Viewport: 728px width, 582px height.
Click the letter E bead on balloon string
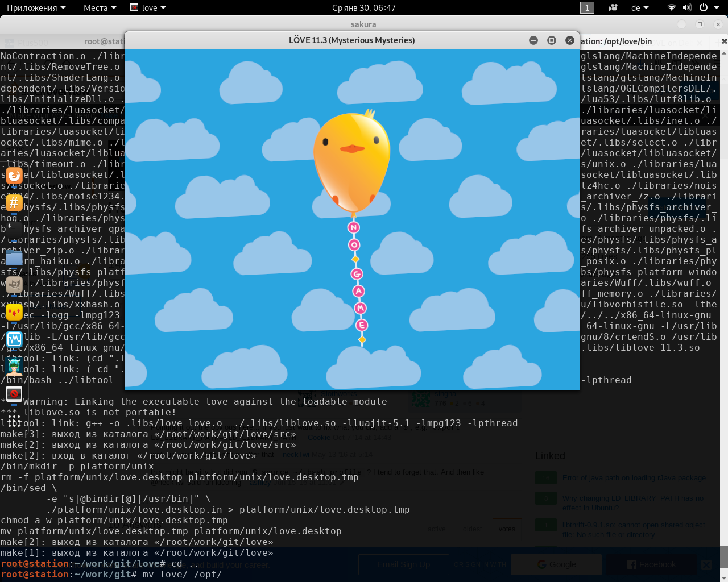click(362, 325)
